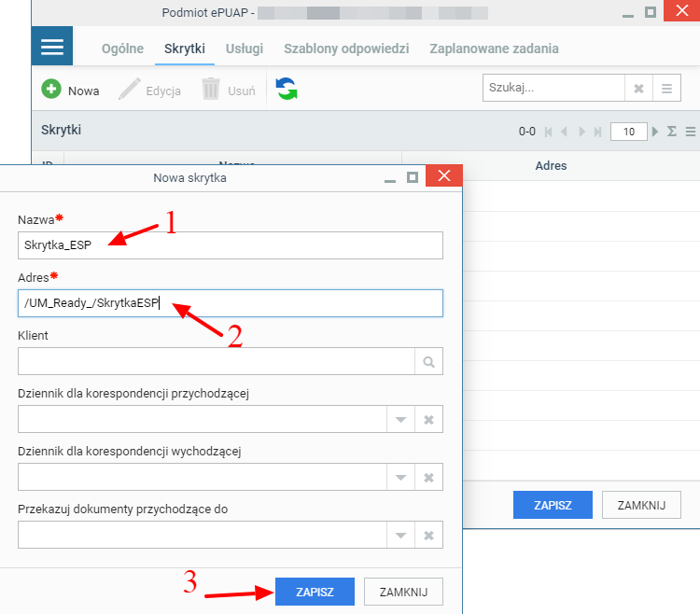Screen dimensions: 700x614
Task: Open the Usługi tab
Action: point(245,49)
